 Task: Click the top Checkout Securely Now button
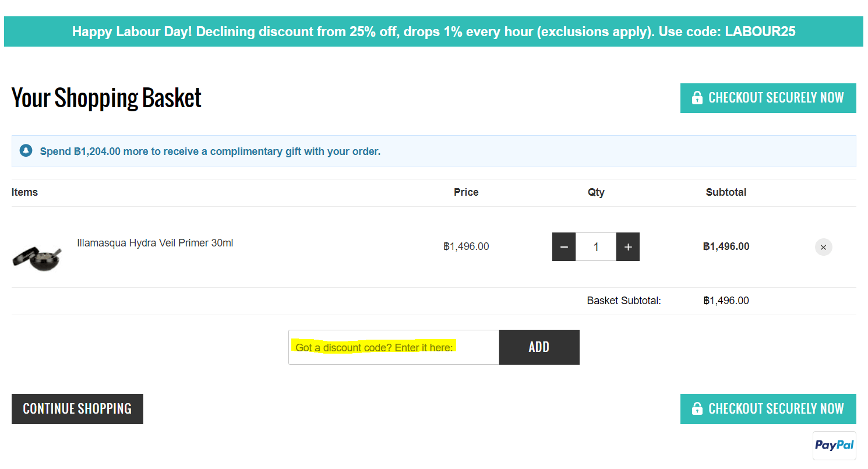coord(768,98)
